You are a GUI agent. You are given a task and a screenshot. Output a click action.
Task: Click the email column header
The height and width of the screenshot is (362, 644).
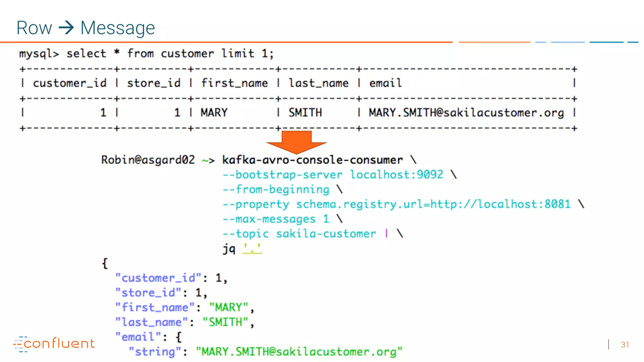coord(386,83)
